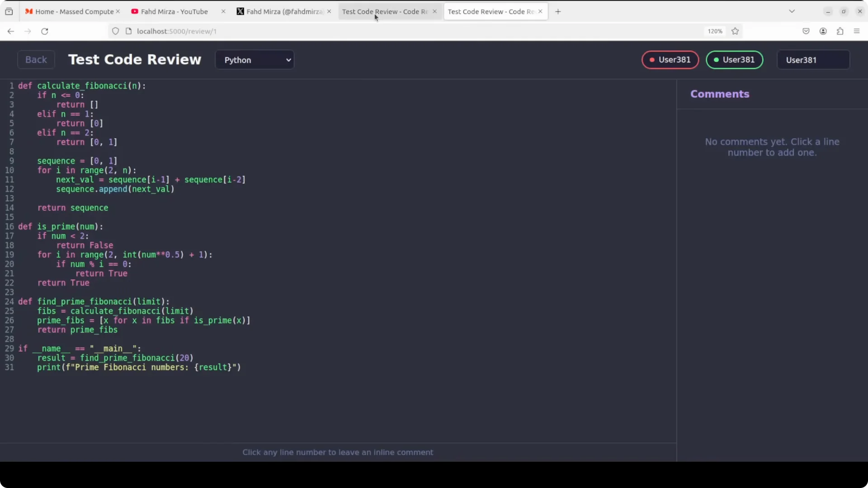This screenshot has width=868, height=488.
Task: Click the browser back arrow
Action: (x=11, y=31)
